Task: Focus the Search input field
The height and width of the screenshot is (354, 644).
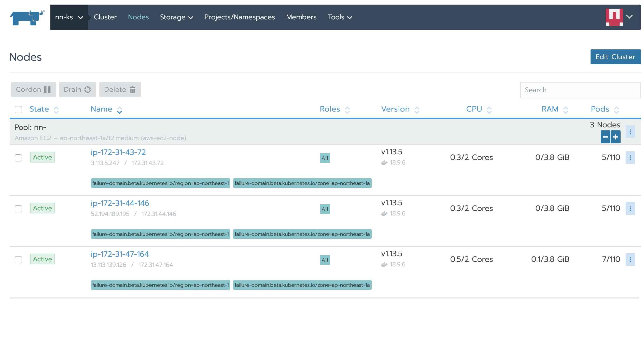Action: coord(580,90)
